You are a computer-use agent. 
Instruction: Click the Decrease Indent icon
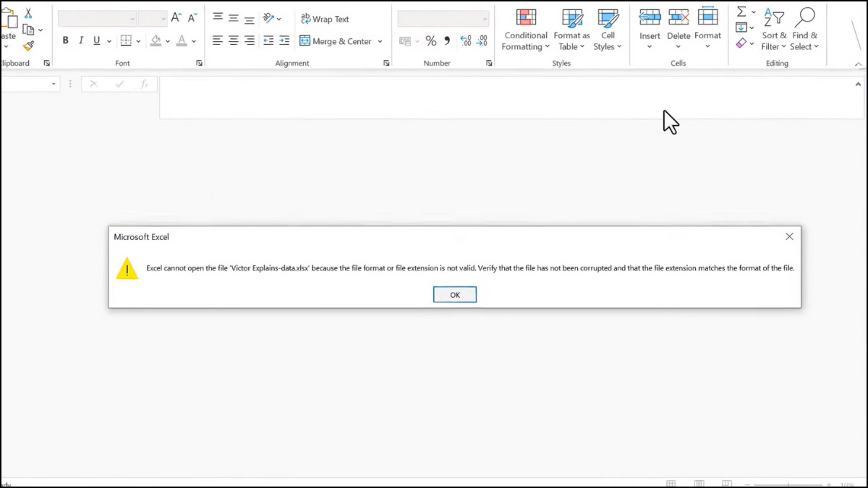point(268,41)
